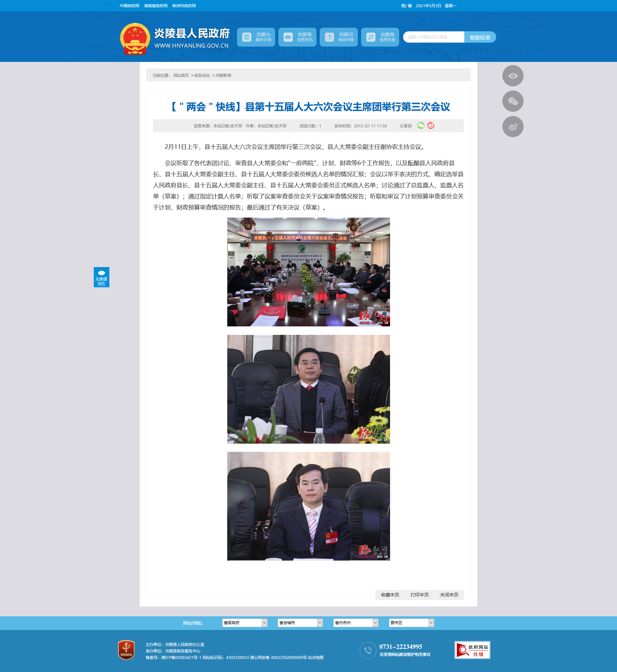617x672 pixels.
Task: Open the 政府网站找错 error report icon
Action: point(472,650)
